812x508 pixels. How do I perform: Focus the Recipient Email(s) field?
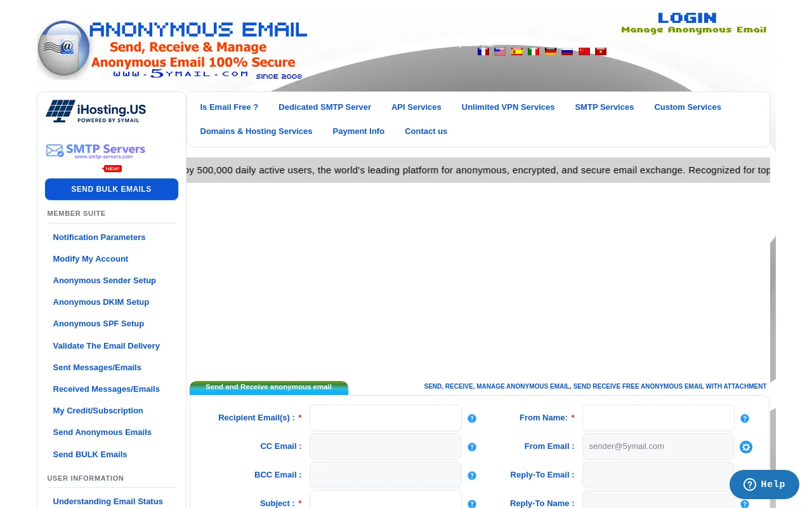[x=386, y=418]
